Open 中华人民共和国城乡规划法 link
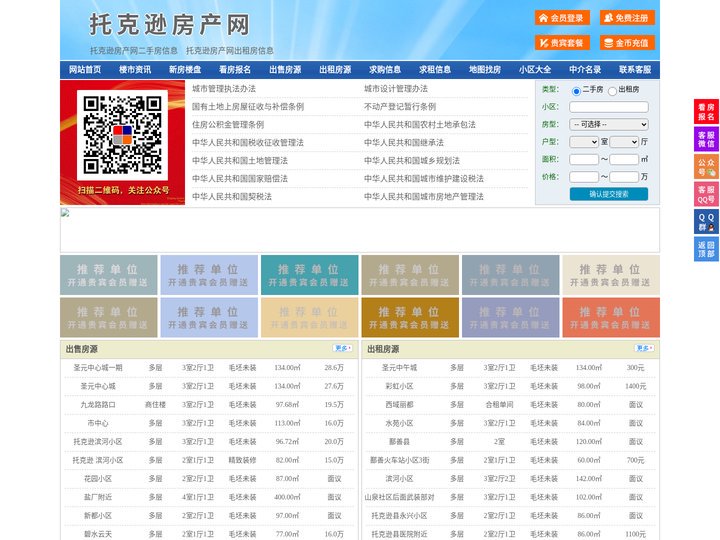The image size is (720, 540). click(412, 161)
